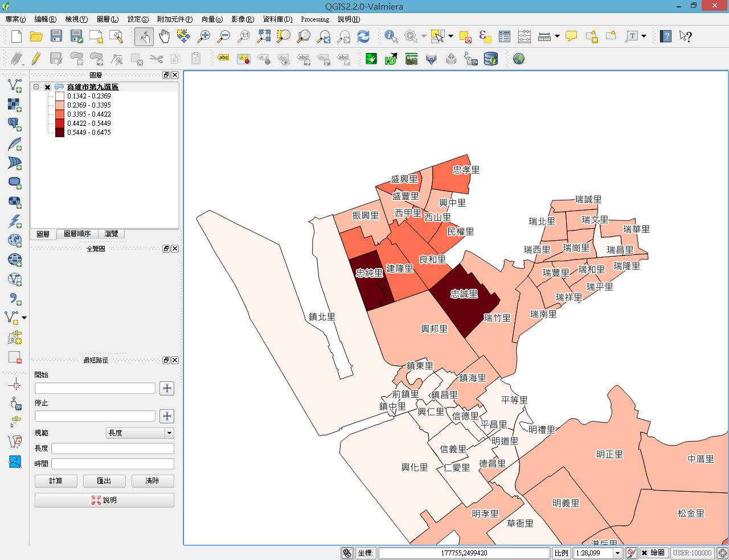Click the Zoom In magnifier tool
Viewport: 729px width, 560px height.
203,37
